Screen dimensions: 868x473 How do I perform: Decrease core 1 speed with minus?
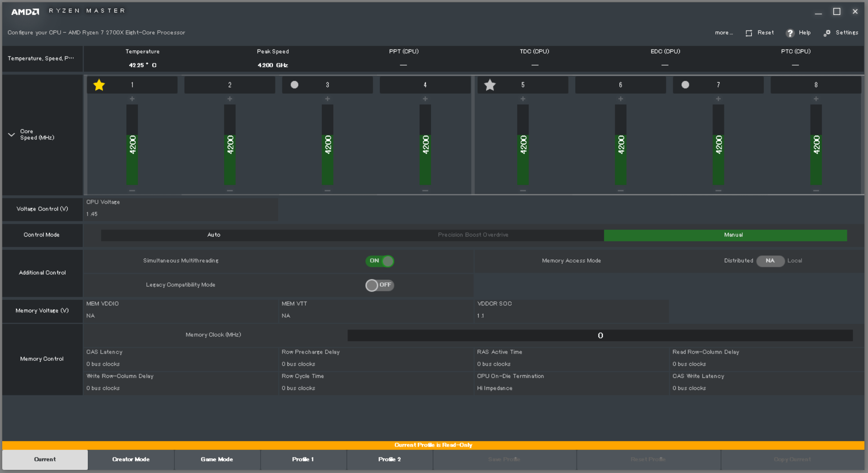point(132,191)
